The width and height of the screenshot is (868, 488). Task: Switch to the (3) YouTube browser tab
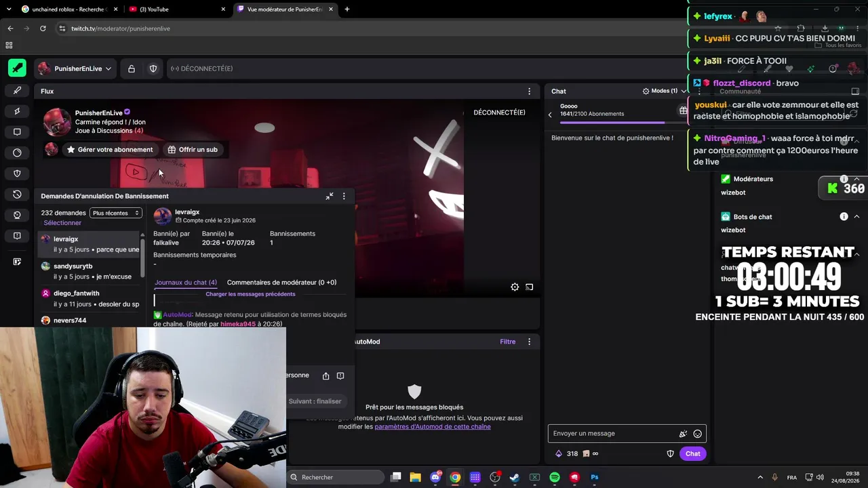(x=178, y=9)
